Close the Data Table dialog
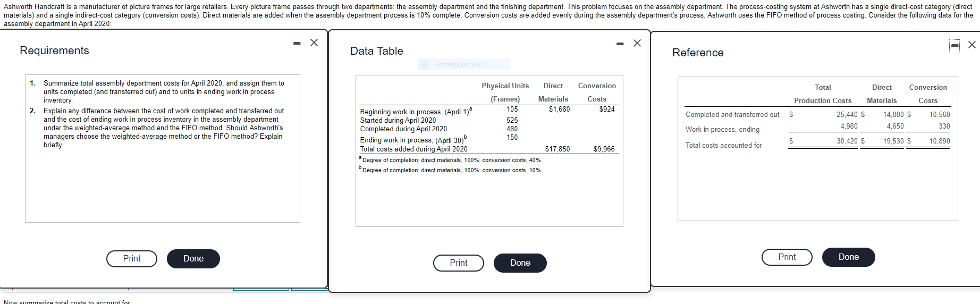 click(x=637, y=43)
